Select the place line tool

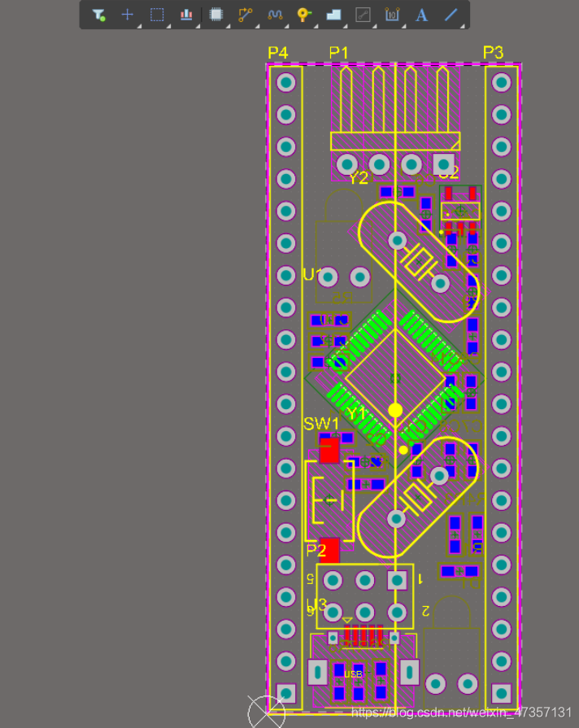(x=451, y=15)
